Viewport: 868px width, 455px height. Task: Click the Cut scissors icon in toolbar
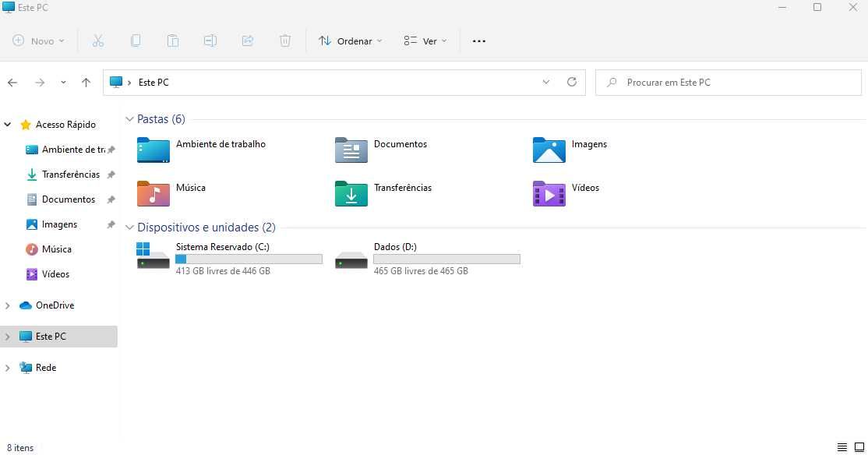[x=98, y=41]
